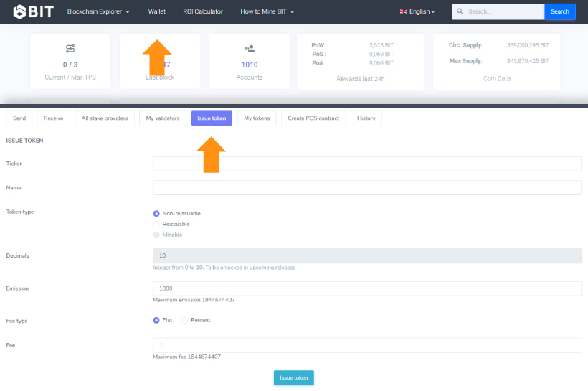This screenshot has height=391, width=588.
Task: Click the magnifier icon in search box
Action: pyautogui.click(x=460, y=12)
